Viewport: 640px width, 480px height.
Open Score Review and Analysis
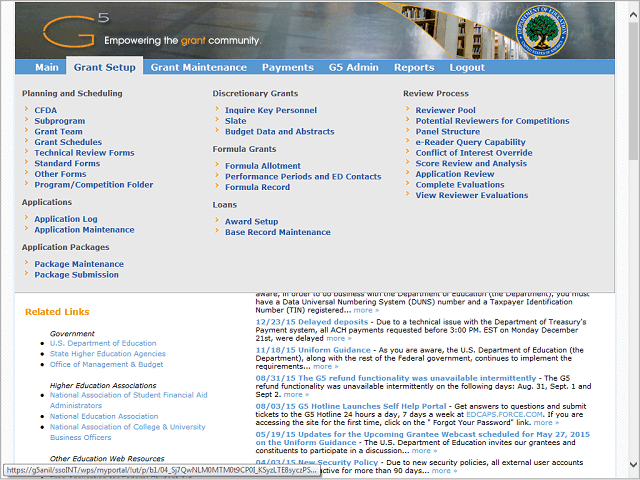(471, 163)
